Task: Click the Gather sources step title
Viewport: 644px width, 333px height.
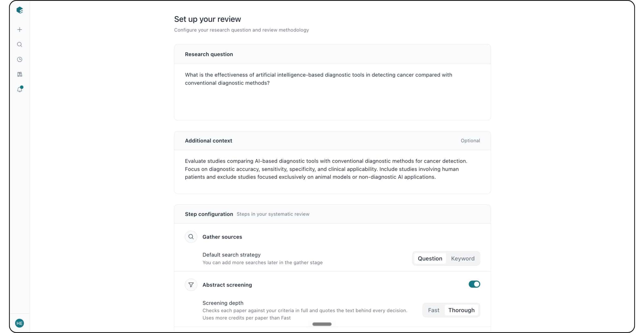Action: pos(222,237)
